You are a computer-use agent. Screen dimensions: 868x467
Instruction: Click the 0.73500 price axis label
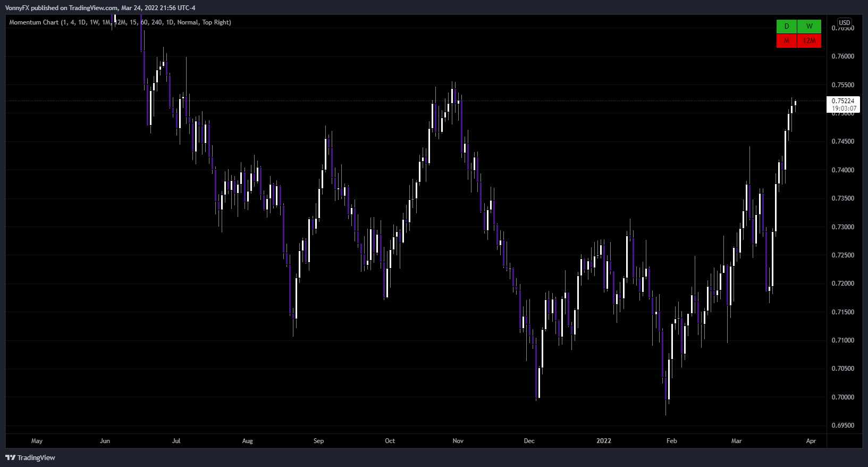click(843, 198)
